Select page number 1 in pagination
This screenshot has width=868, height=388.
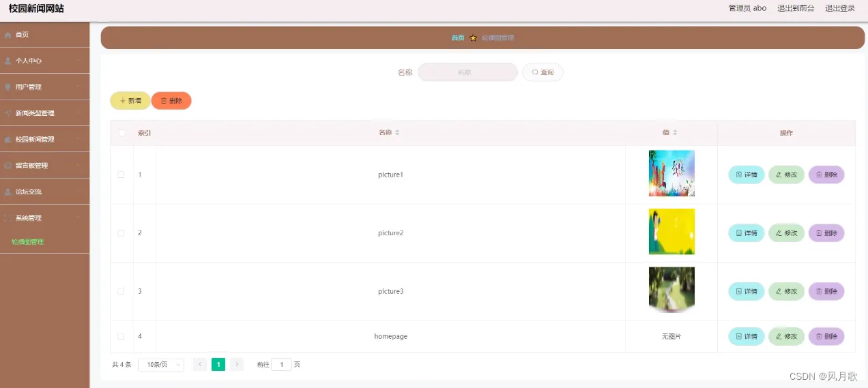point(218,365)
